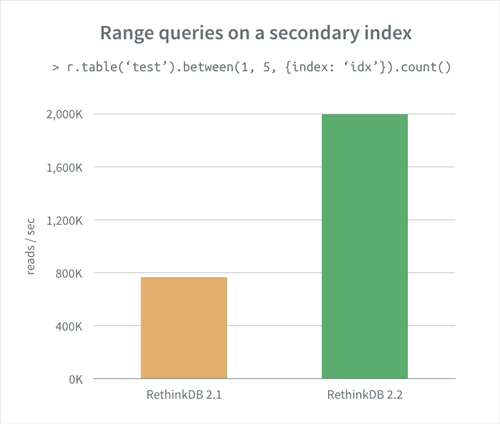This screenshot has width=500, height=424.
Task: Click the orange RethinkDB 2.1 bar
Action: tap(184, 328)
